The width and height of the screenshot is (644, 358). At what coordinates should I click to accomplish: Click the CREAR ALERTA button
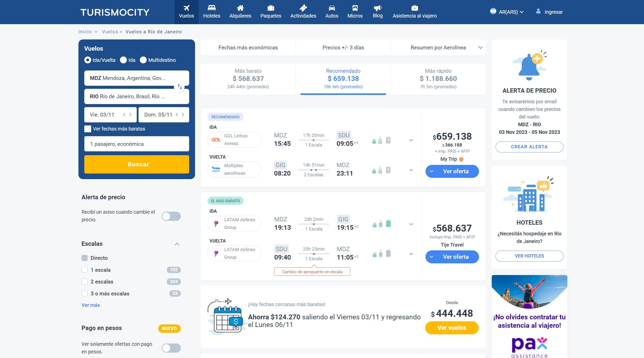coord(529,147)
